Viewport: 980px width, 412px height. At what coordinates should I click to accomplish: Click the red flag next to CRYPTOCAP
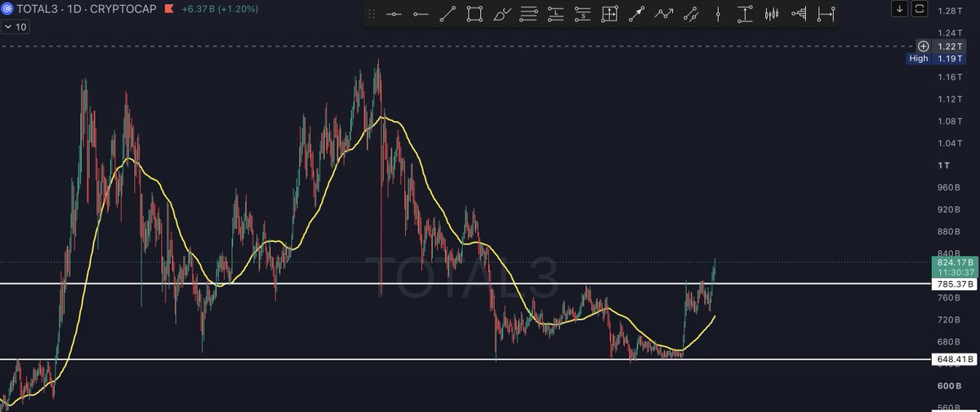tap(169, 8)
